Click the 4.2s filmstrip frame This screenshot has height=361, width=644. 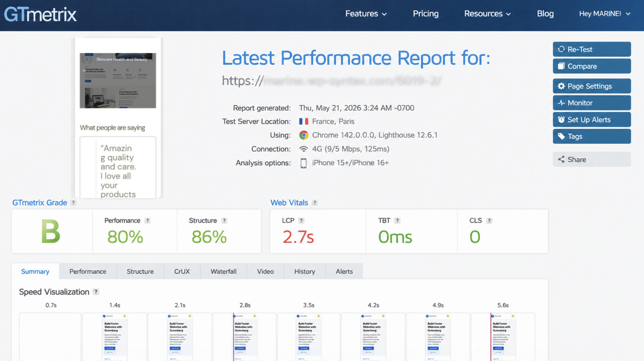click(373, 337)
